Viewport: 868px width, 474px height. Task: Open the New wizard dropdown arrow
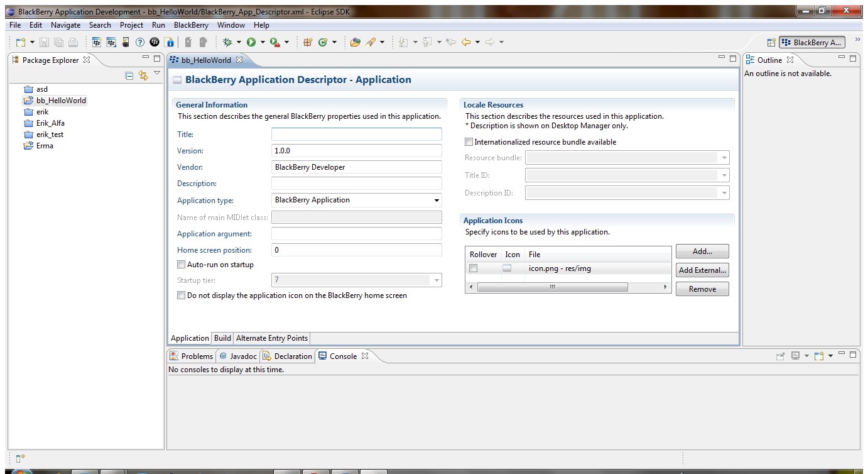pos(32,42)
